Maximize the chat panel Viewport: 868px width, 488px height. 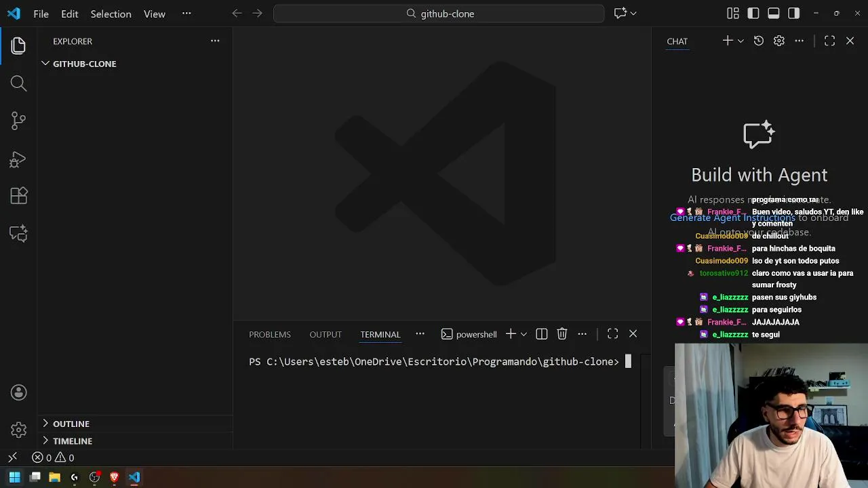pyautogui.click(x=829, y=41)
